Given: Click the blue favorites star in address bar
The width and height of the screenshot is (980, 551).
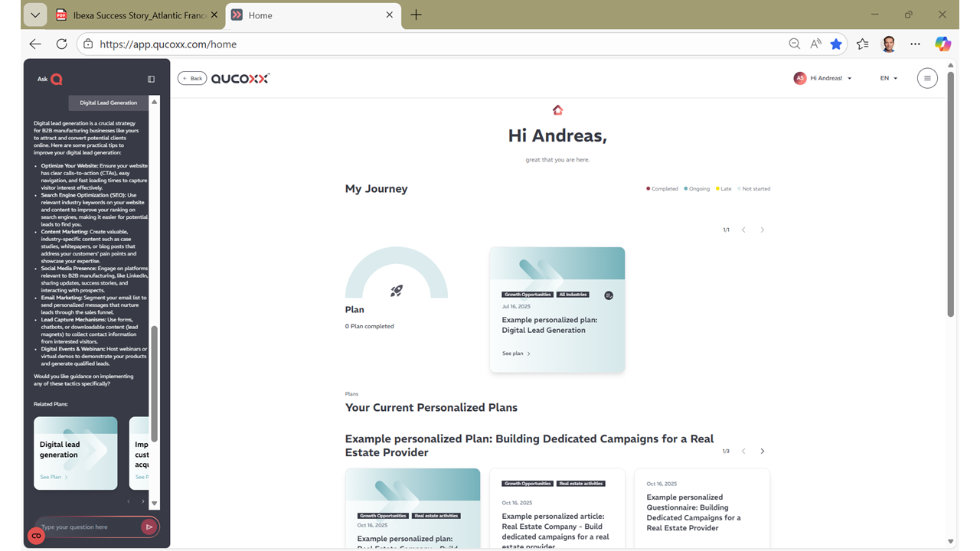Looking at the screenshot, I should tap(836, 44).
